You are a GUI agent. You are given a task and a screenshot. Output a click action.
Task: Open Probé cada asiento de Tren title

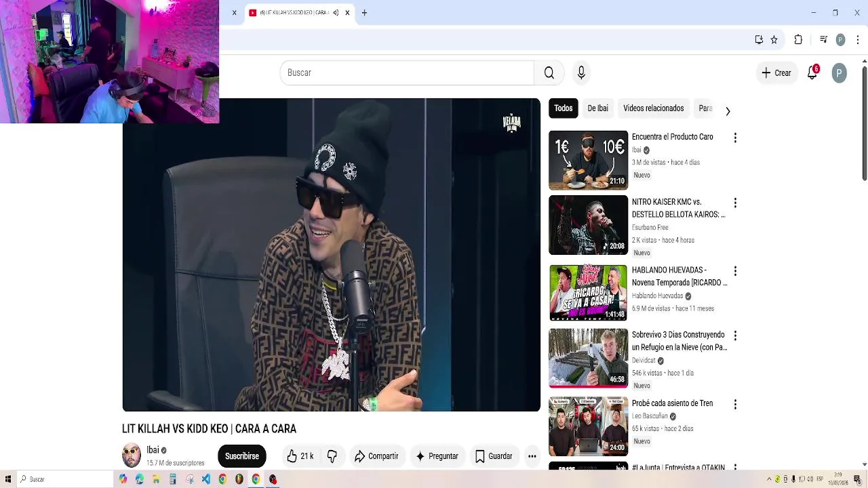click(672, 403)
